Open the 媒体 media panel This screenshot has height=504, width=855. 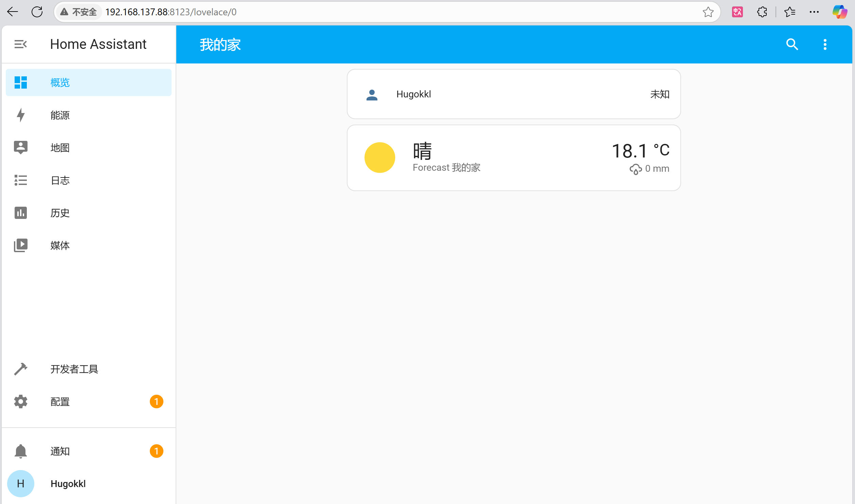[89, 245]
